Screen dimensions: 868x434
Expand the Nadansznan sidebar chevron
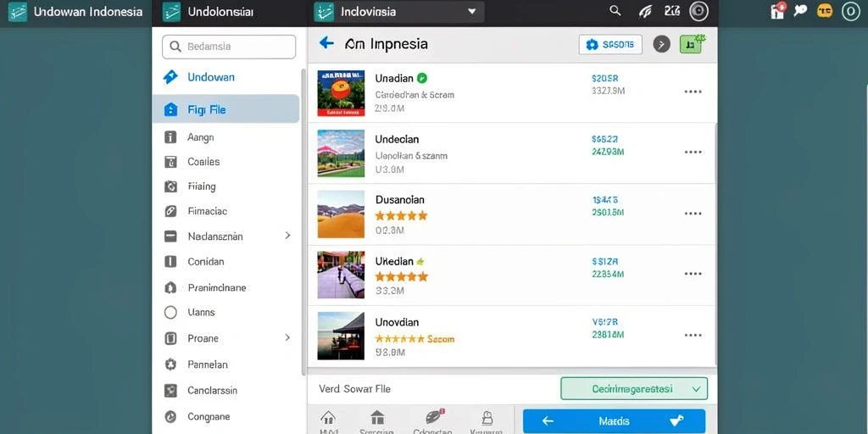(287, 236)
